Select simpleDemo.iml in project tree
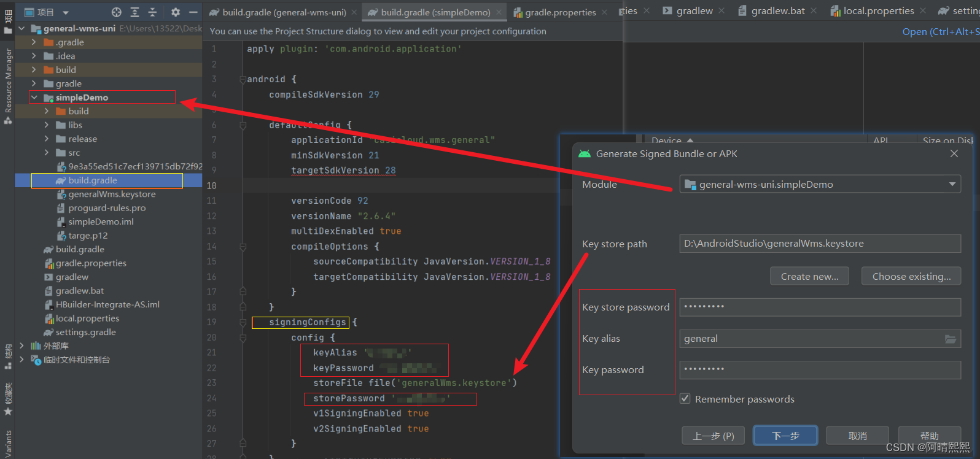This screenshot has height=459, width=980. 101,222
